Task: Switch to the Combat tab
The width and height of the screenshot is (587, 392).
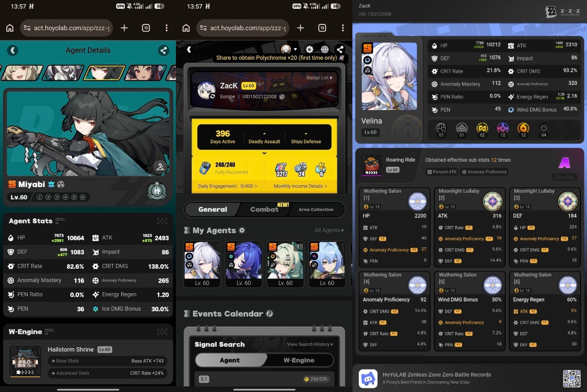Action: point(264,209)
